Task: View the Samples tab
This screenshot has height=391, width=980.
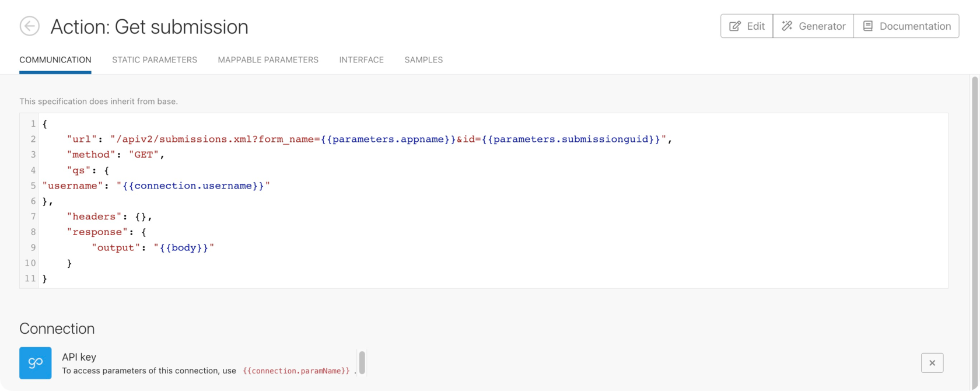Action: 423,60
